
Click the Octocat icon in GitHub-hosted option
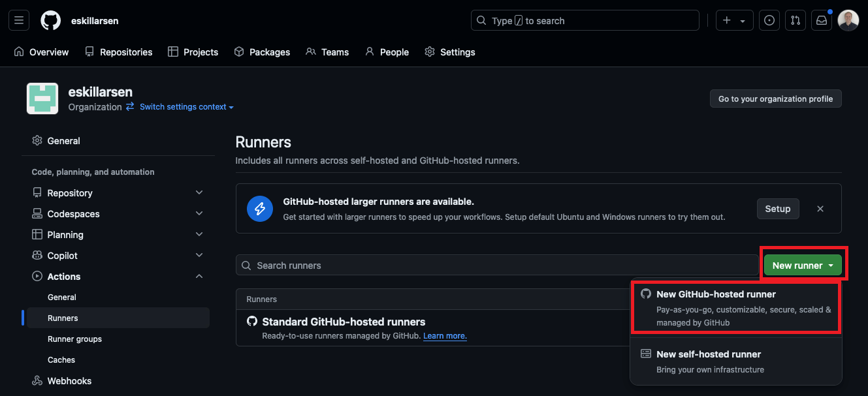(646, 294)
